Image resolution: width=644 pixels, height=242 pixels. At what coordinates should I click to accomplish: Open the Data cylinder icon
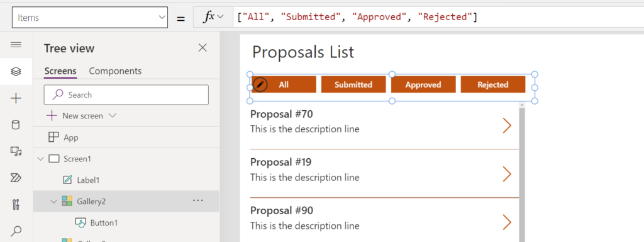[16, 125]
